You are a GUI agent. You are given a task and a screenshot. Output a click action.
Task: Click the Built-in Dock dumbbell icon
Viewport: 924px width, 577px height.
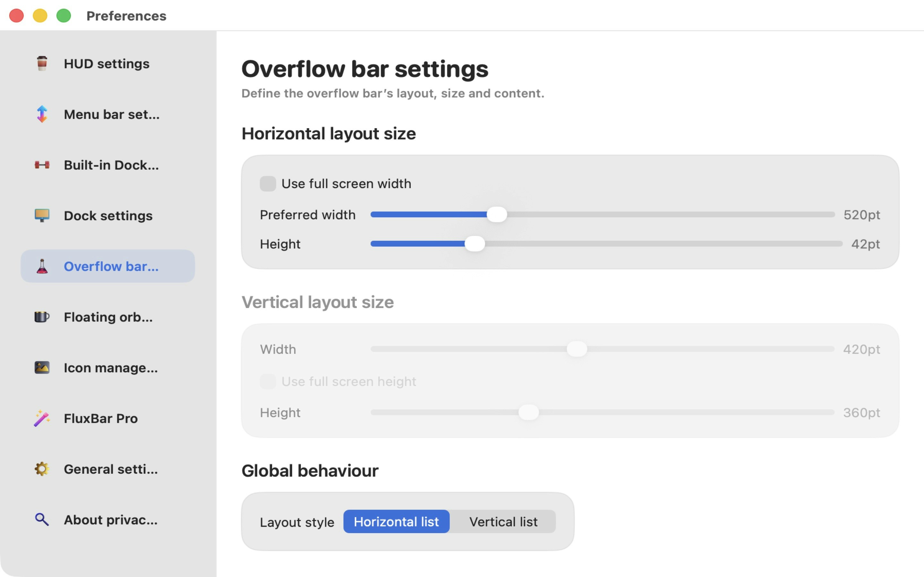42,165
